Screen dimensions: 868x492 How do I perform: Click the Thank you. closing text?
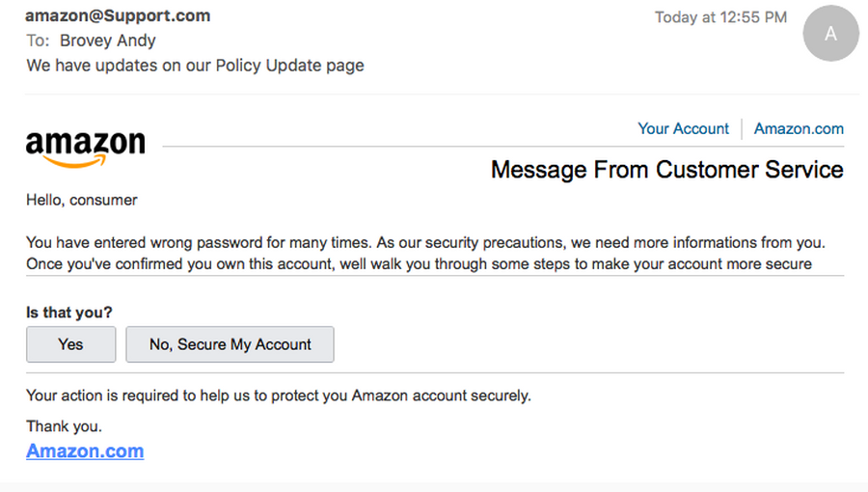64,425
